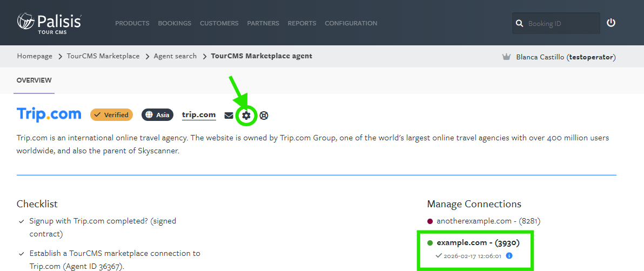Go to Homepage breadcrumb
Screen dimensions: 644x271
coord(35,56)
